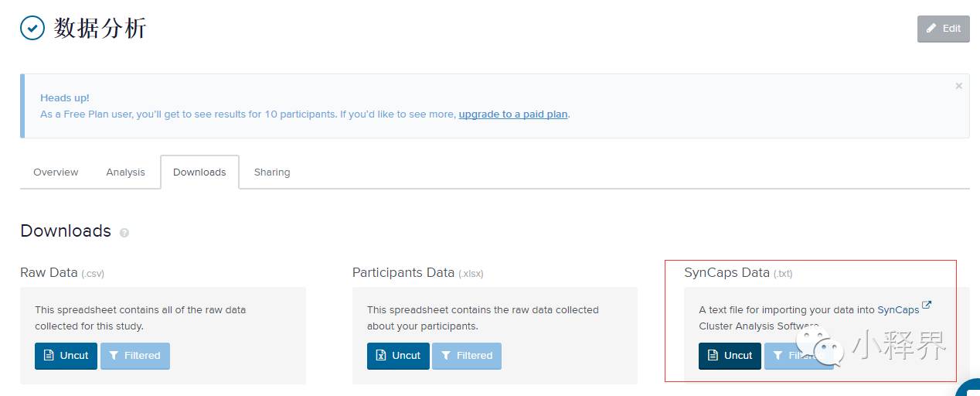980x396 pixels.
Task: Click the Heads up! alert title
Action: pyautogui.click(x=65, y=98)
